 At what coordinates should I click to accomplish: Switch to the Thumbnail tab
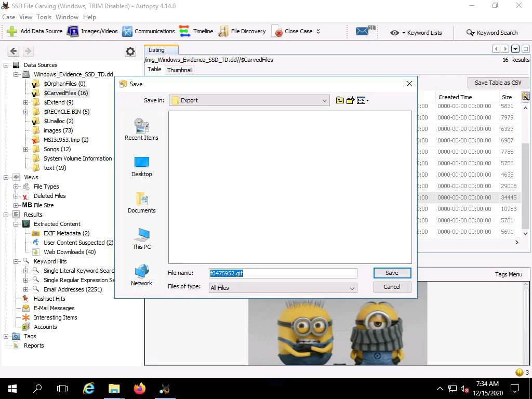[x=180, y=70]
